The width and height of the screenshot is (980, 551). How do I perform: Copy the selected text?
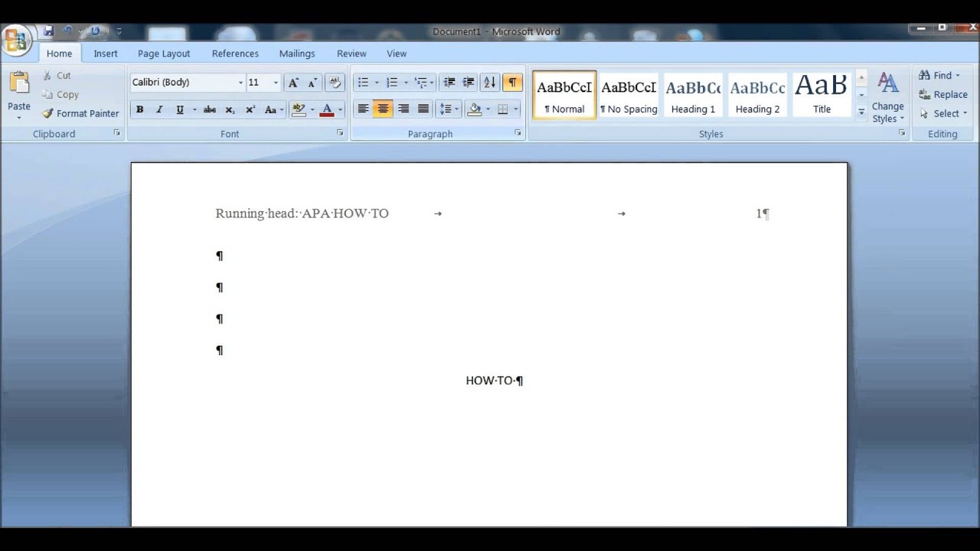[60, 94]
